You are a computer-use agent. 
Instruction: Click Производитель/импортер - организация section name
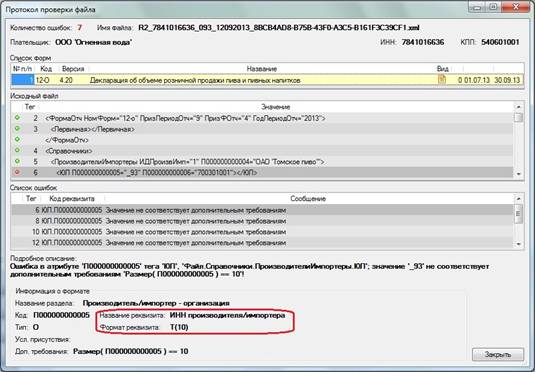(x=156, y=303)
